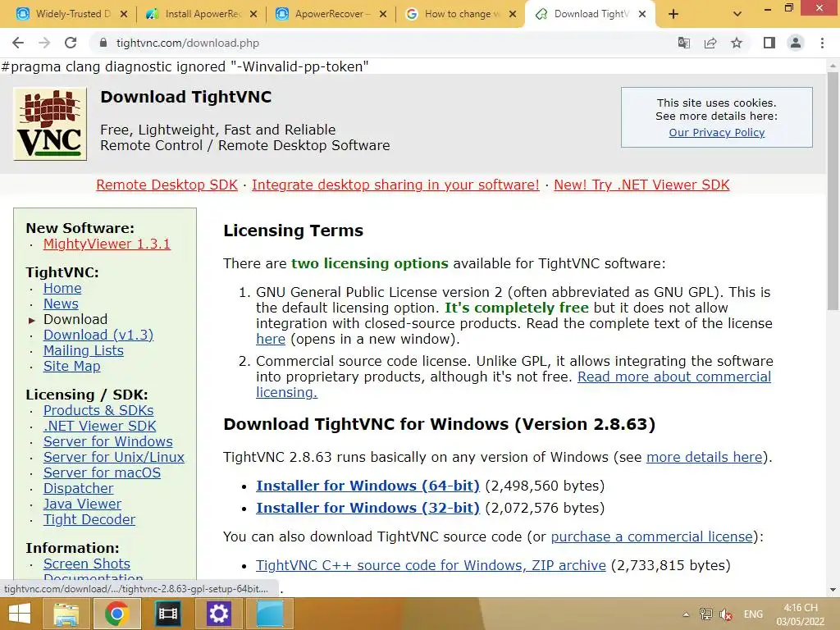The height and width of the screenshot is (630, 840).
Task: Click the share page icon
Action: [710, 43]
